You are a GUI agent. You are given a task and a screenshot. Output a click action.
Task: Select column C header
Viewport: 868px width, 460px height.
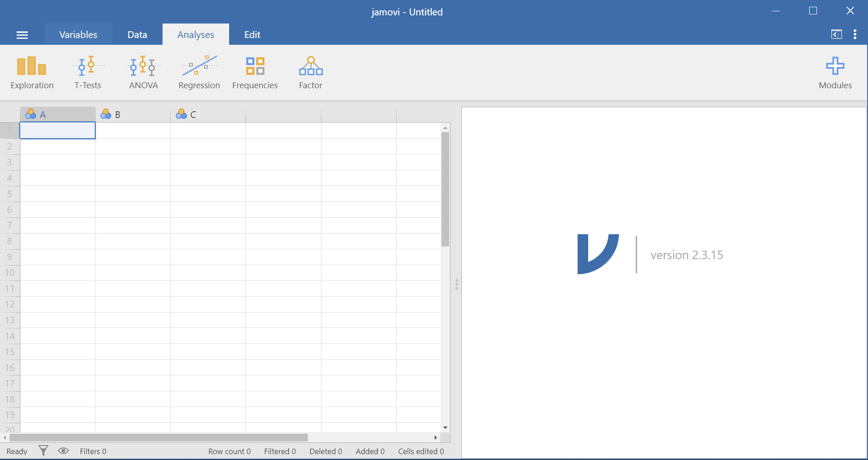tap(208, 114)
